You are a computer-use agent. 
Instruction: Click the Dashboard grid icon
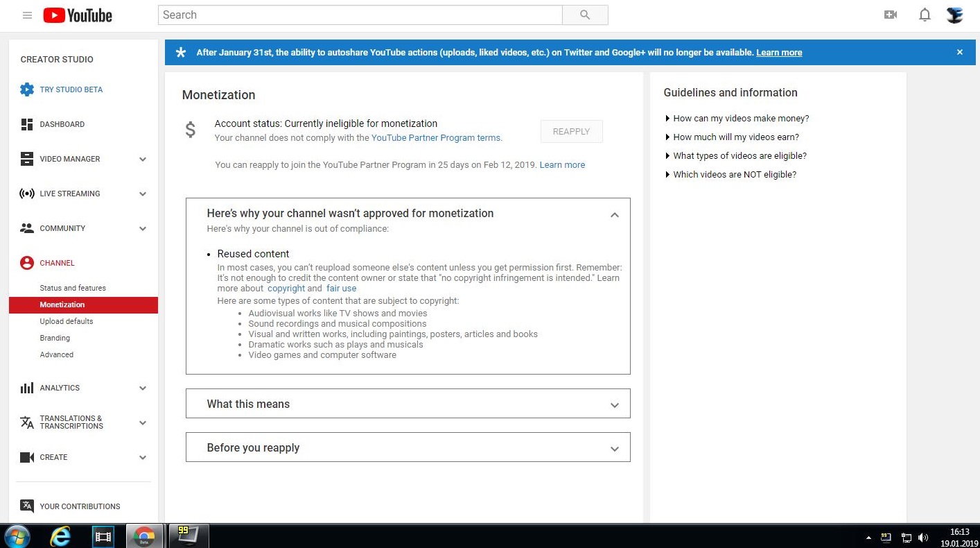click(x=27, y=124)
